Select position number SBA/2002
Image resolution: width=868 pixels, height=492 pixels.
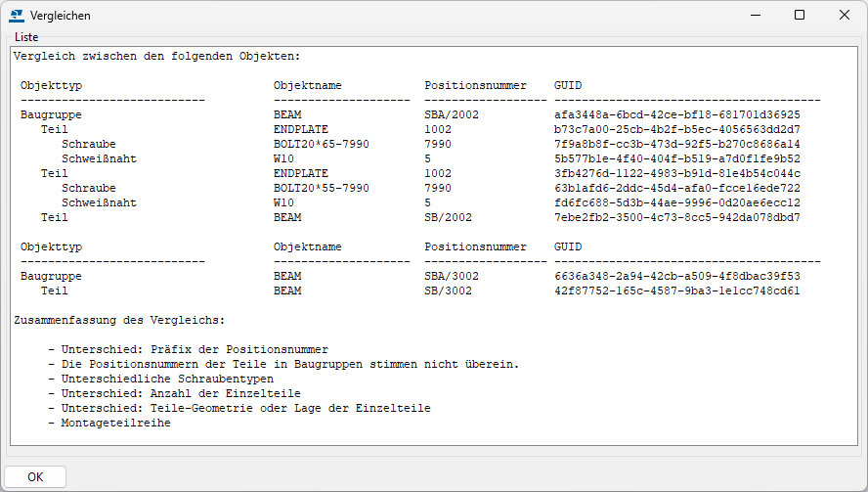tap(452, 114)
